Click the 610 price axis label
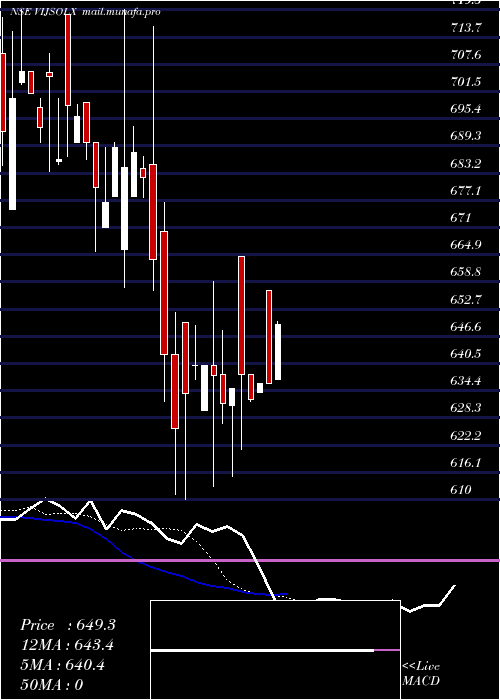This screenshot has width=500, height=700. pyautogui.click(x=461, y=490)
